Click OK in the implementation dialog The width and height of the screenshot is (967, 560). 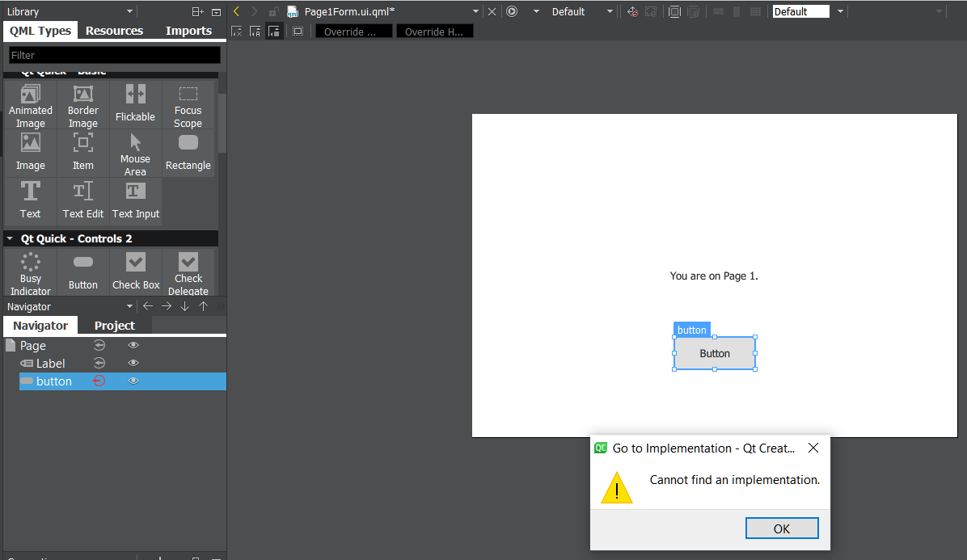781,528
